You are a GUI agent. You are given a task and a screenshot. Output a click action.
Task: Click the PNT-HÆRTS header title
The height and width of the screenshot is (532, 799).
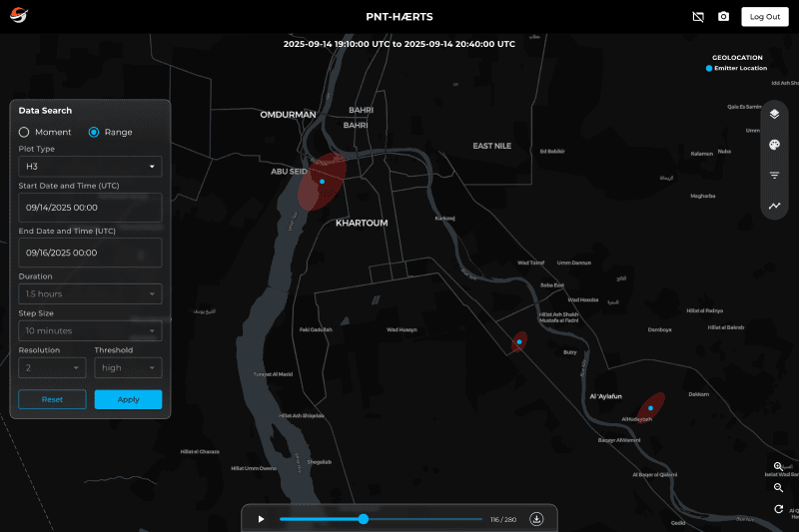399,17
